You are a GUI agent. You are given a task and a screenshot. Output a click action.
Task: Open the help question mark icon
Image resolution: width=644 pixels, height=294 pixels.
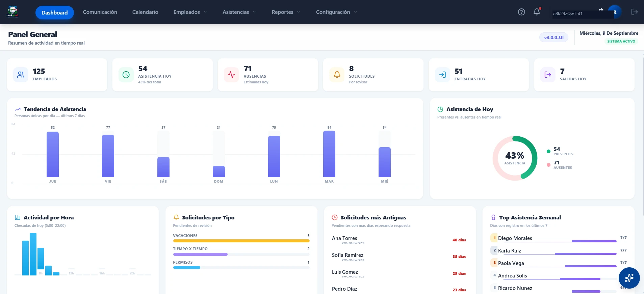coord(521,12)
